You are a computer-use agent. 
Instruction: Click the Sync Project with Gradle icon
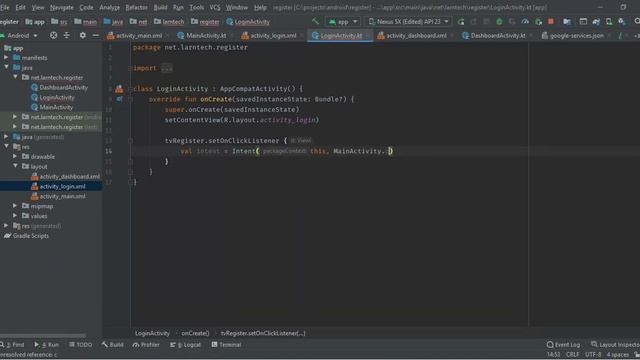596,22
